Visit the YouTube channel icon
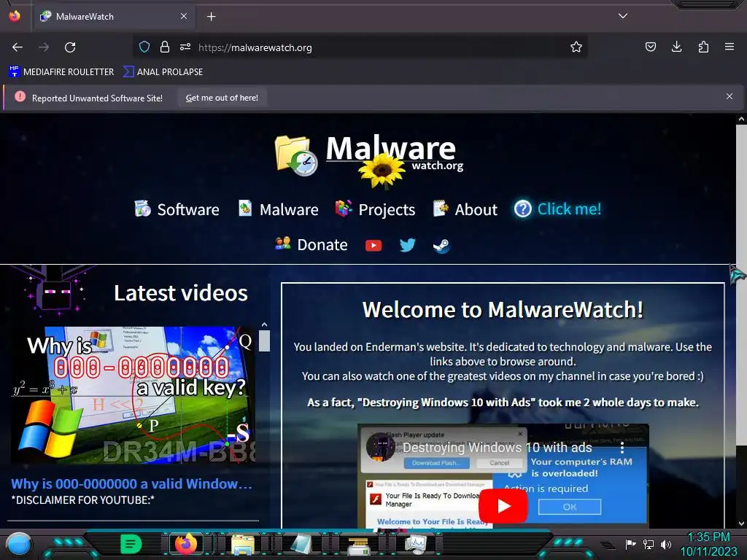The image size is (747, 560). pyautogui.click(x=373, y=245)
